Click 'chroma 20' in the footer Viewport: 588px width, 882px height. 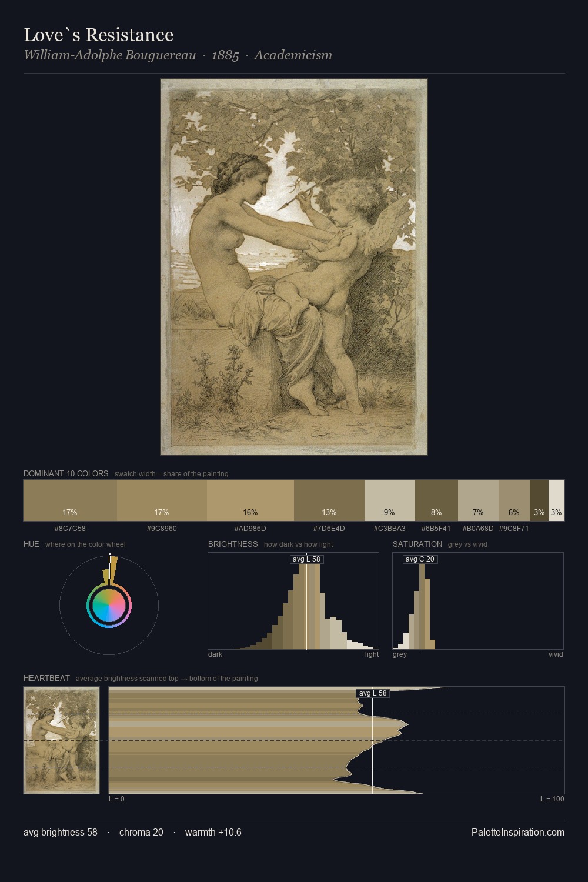[x=141, y=832]
